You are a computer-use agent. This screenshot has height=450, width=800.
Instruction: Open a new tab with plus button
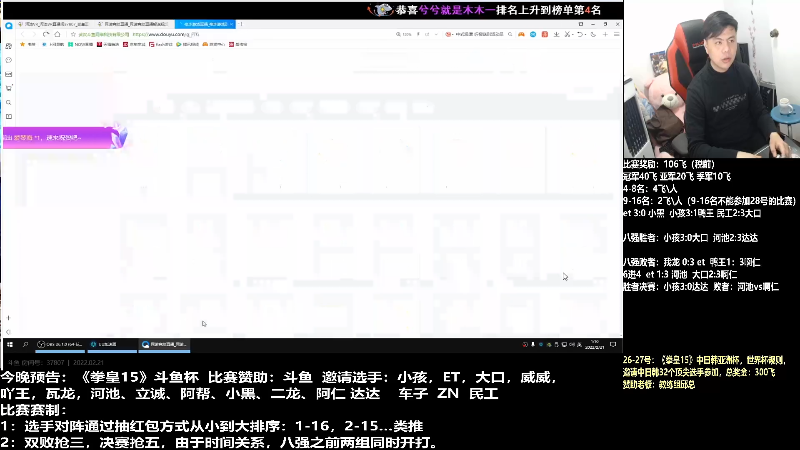coord(241,24)
